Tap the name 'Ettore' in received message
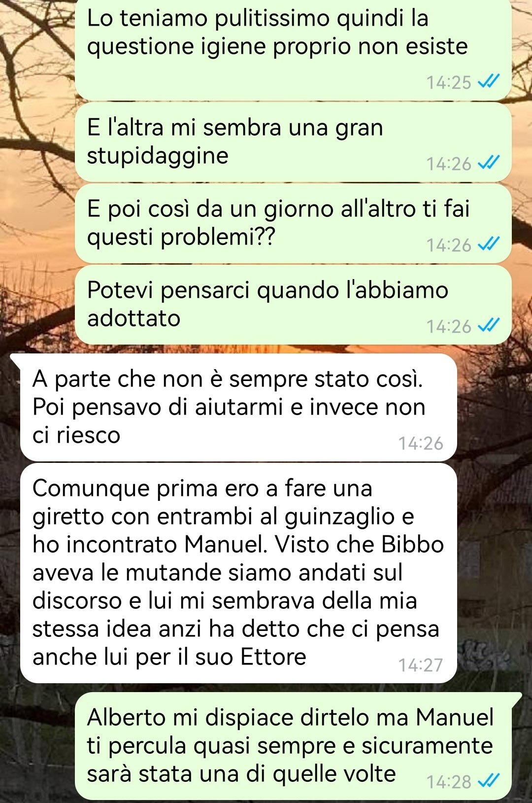This screenshot has width=532, height=803. coord(273,657)
